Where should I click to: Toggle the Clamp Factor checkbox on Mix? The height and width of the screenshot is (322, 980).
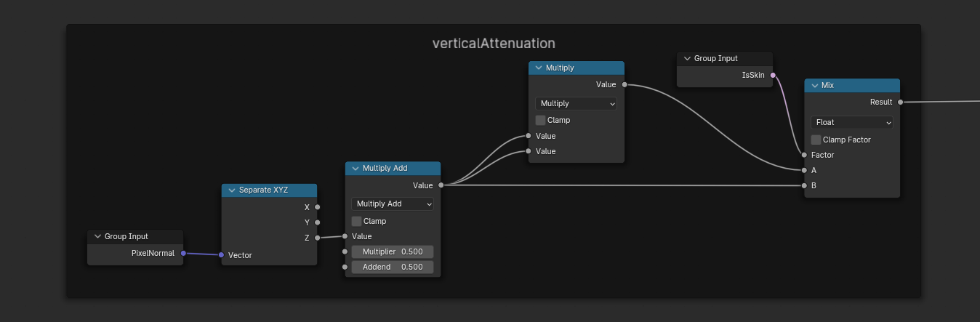[816, 140]
